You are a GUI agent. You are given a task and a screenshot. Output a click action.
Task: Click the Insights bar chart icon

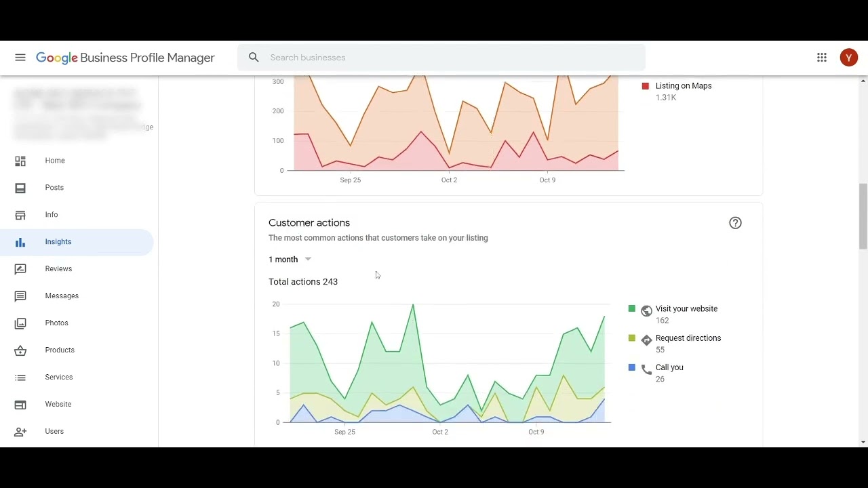20,242
